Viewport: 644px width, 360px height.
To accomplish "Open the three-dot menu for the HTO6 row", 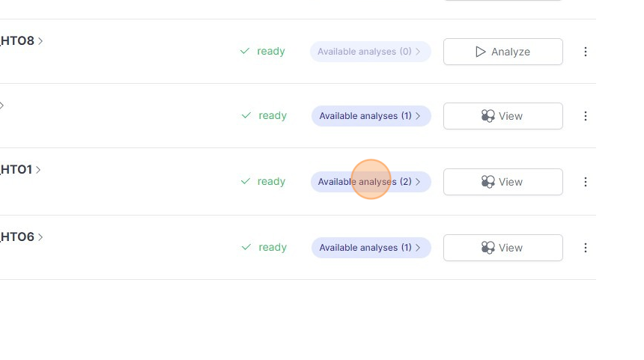I will point(586,248).
